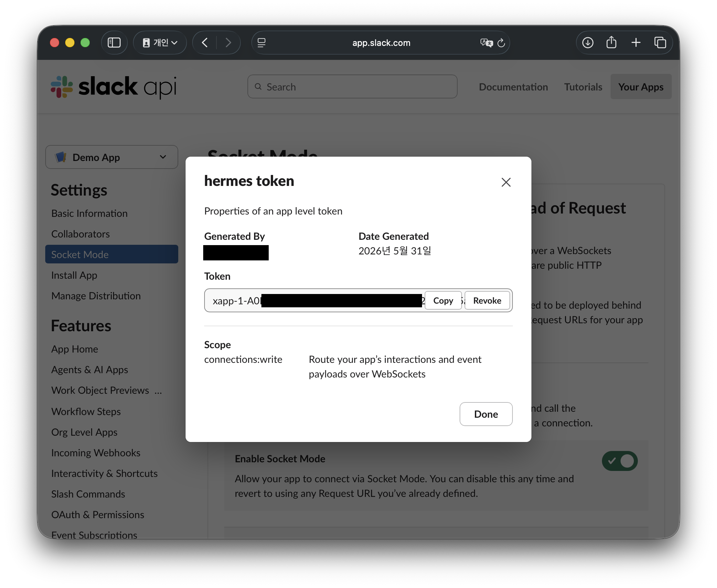Close the hermes token dialog
Viewport: 717px width, 588px height.
(506, 182)
